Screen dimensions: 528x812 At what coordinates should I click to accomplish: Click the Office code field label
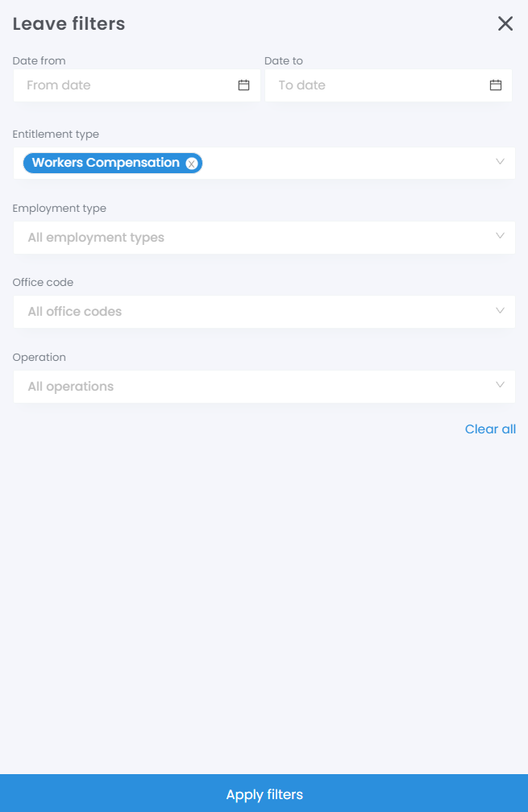pos(43,283)
